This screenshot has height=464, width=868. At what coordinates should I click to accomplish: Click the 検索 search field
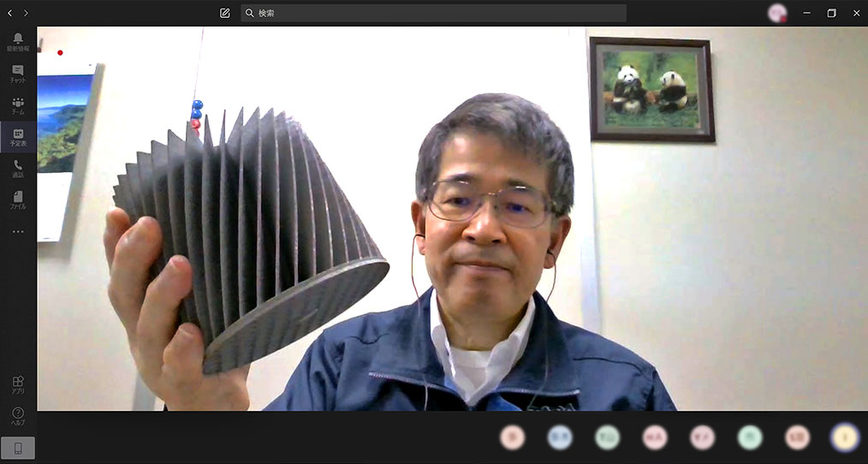click(433, 13)
